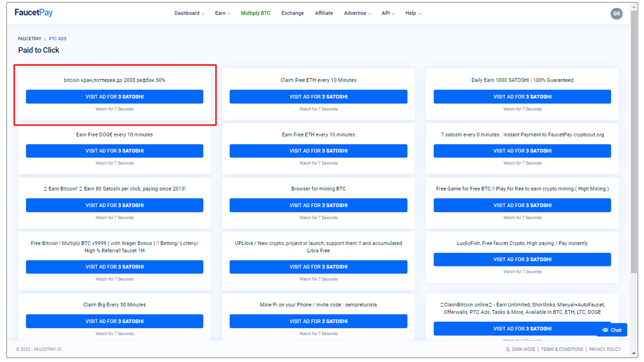Click the PTC ADS breadcrumb
The image size is (644, 362).
(x=58, y=39)
